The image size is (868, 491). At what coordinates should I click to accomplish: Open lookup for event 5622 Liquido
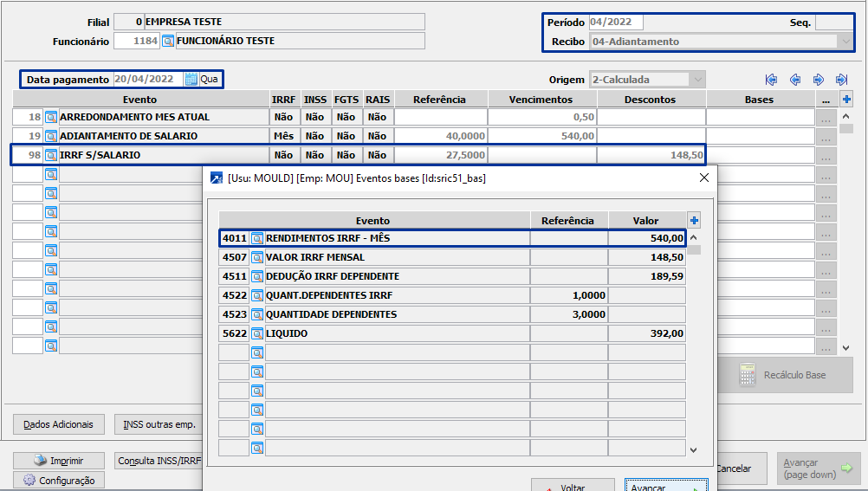coord(257,333)
